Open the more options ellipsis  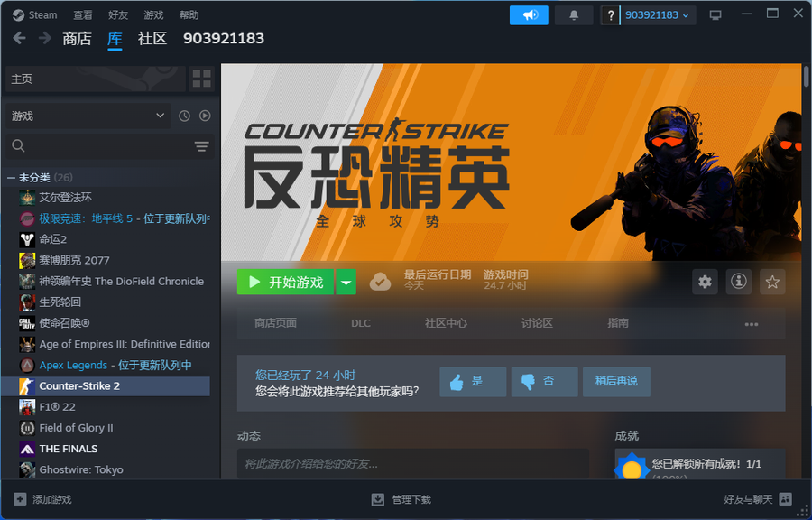(752, 324)
